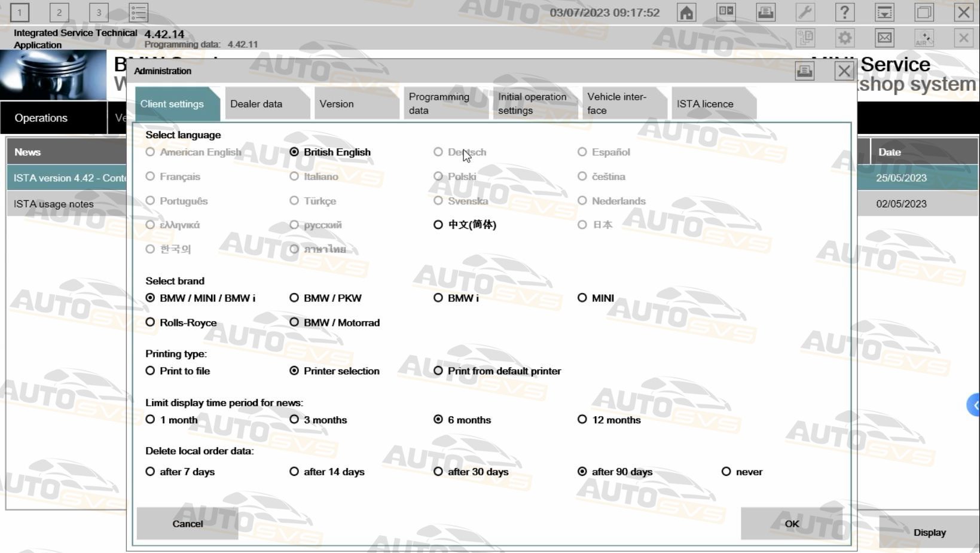Click the minimize-to-tray arrow icon
980x553 pixels.
[884, 12]
